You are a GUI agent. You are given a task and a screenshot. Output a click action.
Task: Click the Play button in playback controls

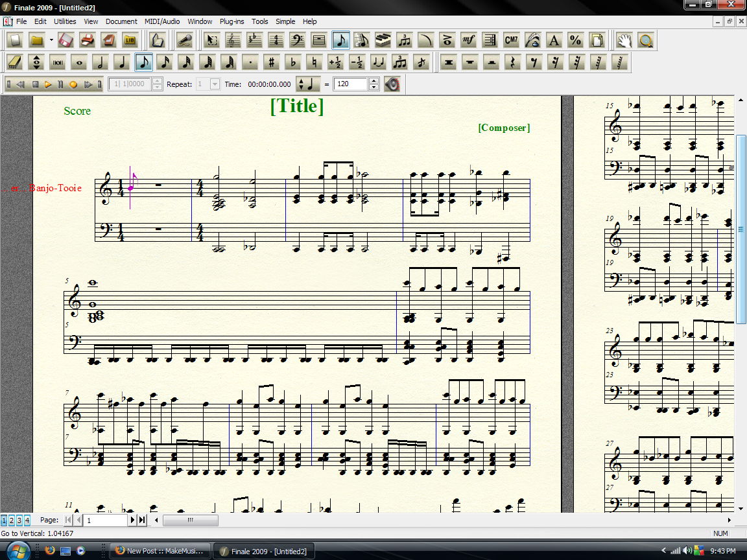click(47, 84)
